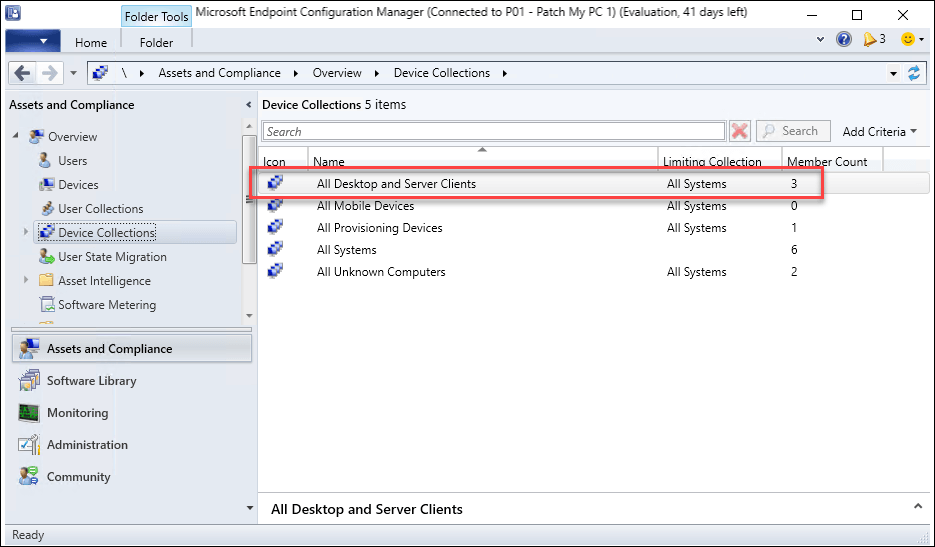Screen dimensions: 935x547
Task: Click the Device Collections tree icon
Action: [47, 232]
